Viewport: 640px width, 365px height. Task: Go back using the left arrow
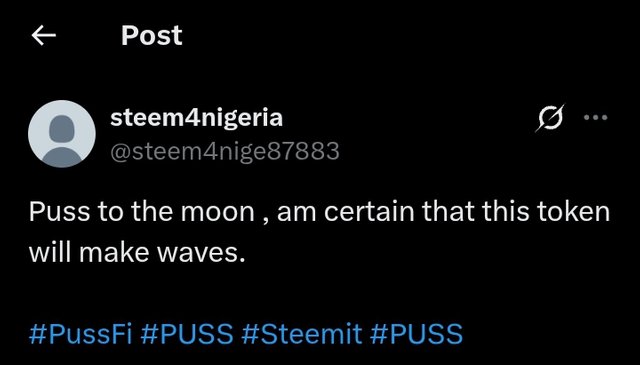pos(44,36)
